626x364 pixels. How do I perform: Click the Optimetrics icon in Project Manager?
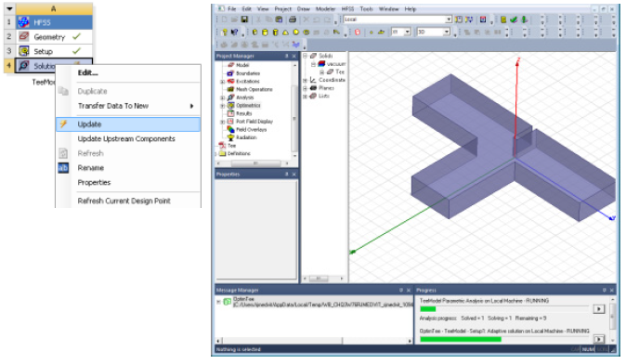pyautogui.click(x=230, y=105)
